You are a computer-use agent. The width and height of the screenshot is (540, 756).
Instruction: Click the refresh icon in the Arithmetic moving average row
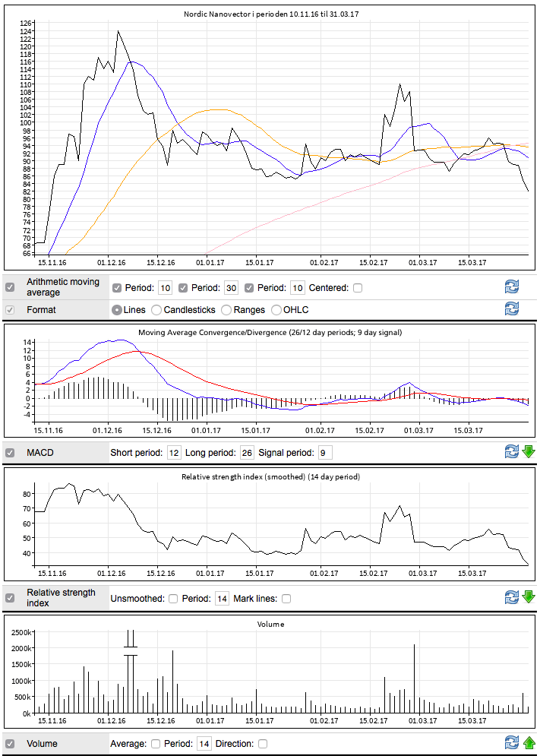click(x=512, y=287)
